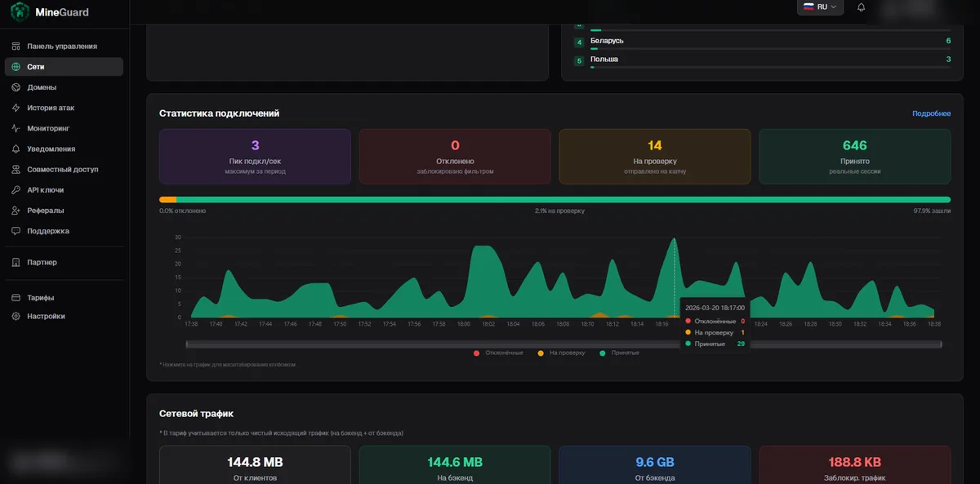
Task: Click the 188.8 KB blocked traffic value
Action: [855, 463]
